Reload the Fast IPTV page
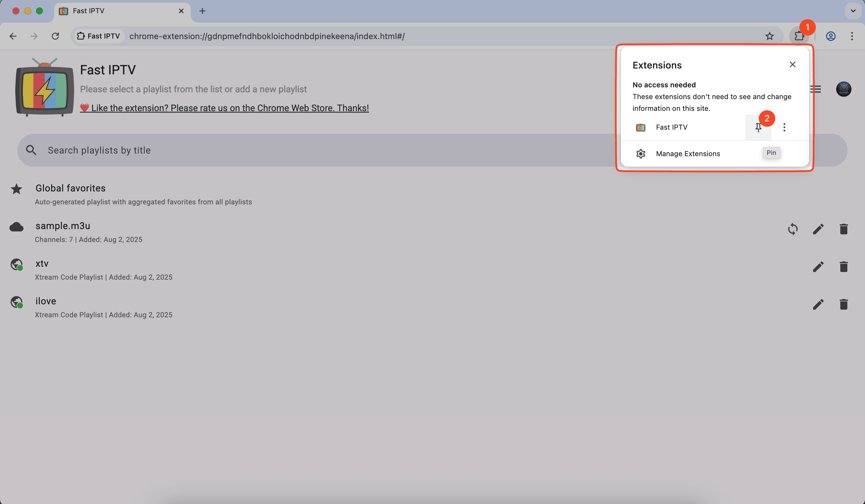This screenshot has width=865, height=504. (55, 36)
